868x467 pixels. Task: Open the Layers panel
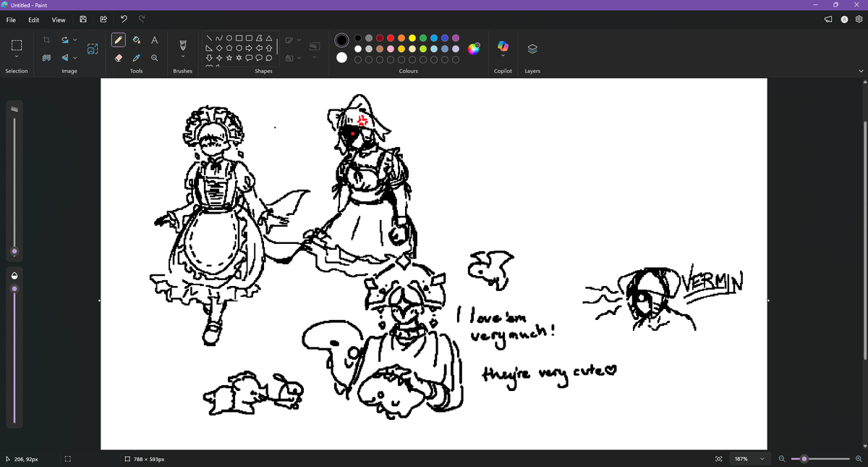(532, 49)
